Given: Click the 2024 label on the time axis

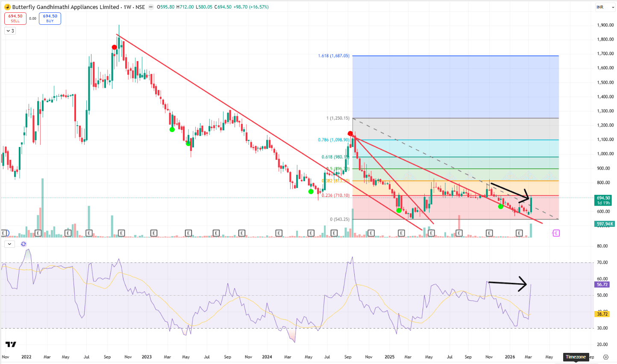Looking at the screenshot, I should (x=267, y=357).
